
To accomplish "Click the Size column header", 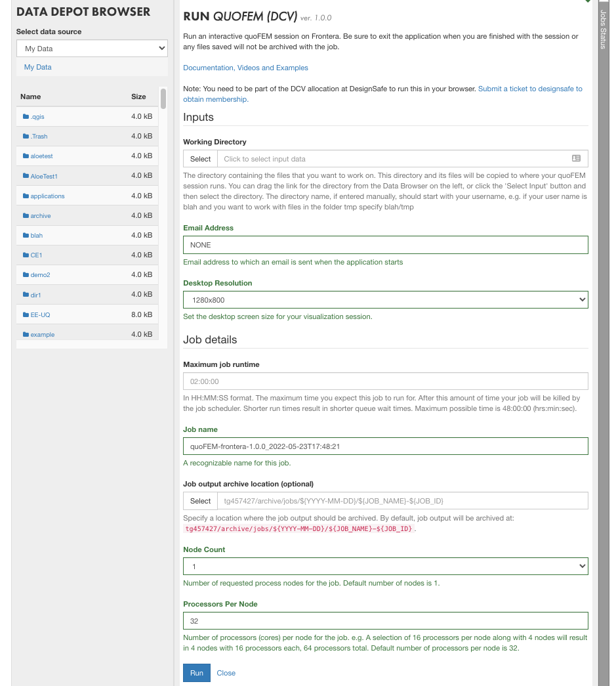I will point(138,96).
